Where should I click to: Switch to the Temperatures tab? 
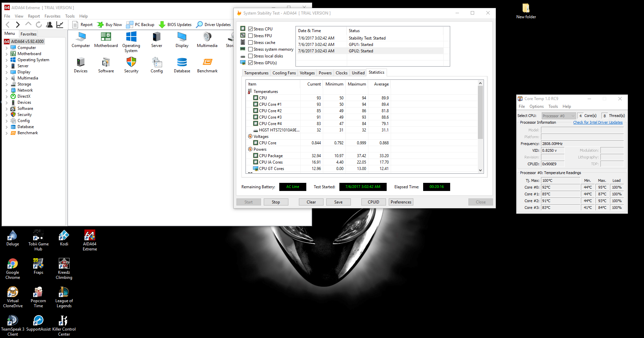256,73
